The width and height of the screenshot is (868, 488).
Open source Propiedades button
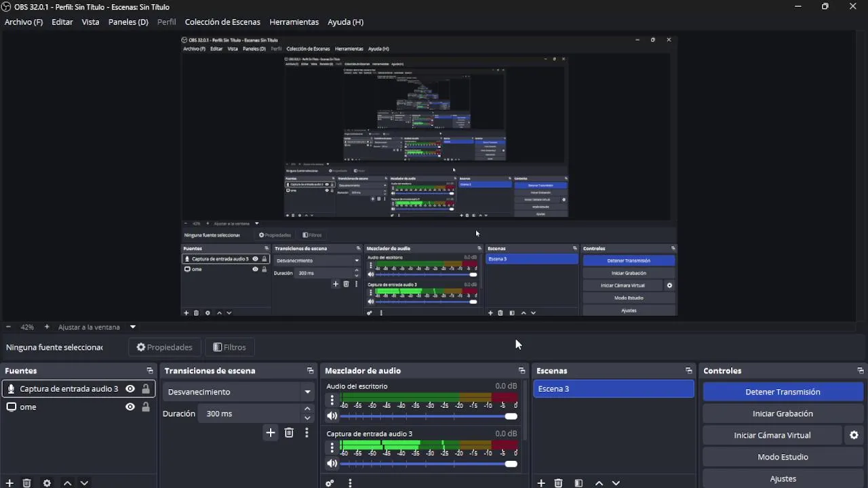pos(165,347)
